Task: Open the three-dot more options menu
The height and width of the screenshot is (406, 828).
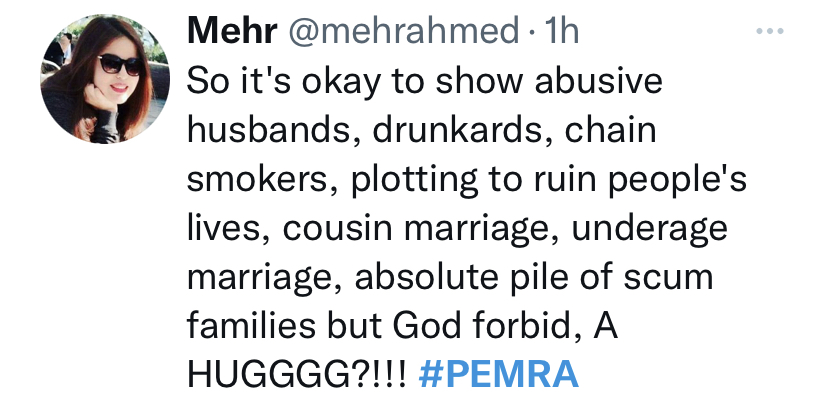Action: tap(769, 32)
